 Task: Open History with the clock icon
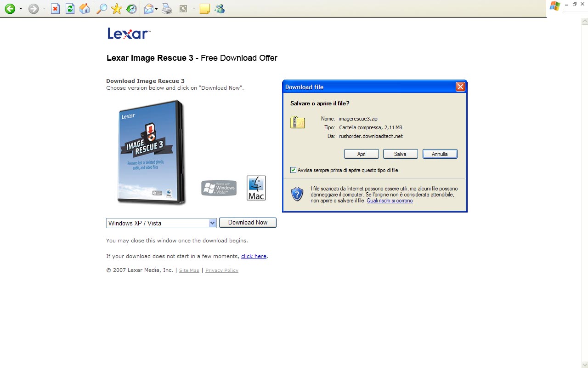[131, 9]
